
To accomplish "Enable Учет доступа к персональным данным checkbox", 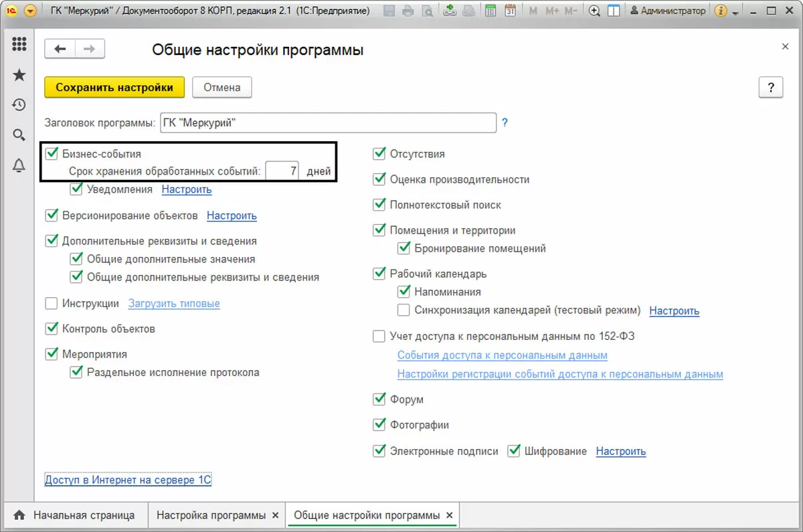I will [x=379, y=336].
